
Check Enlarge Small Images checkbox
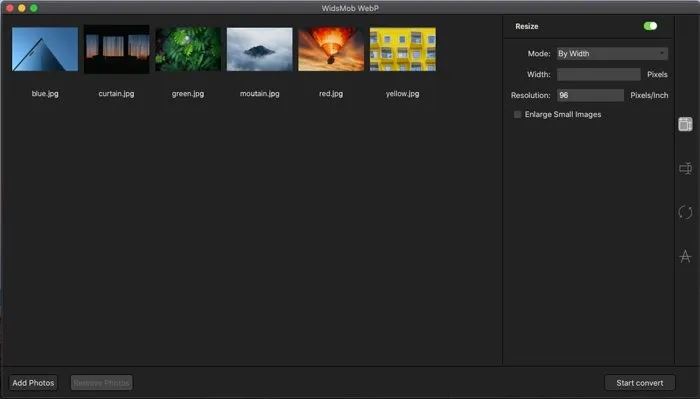click(517, 114)
